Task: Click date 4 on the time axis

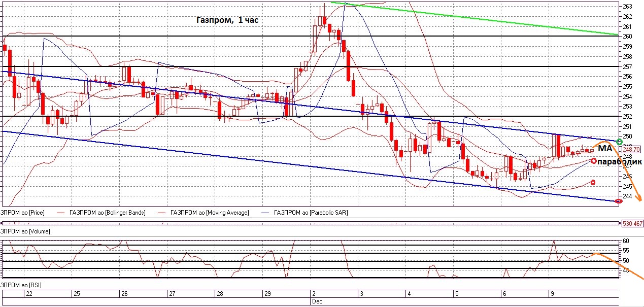Action: pos(409,294)
